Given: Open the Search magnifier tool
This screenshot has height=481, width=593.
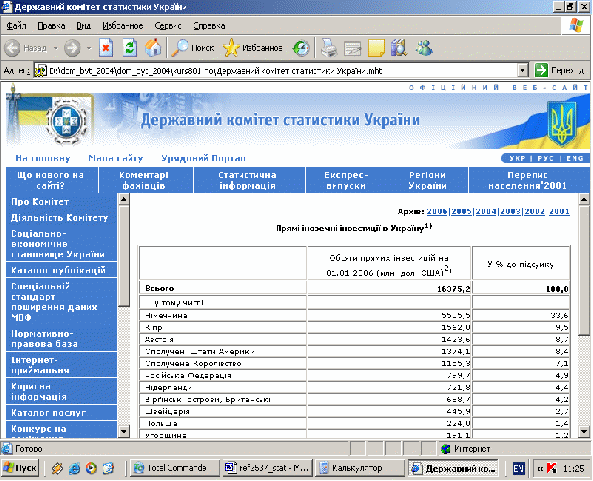Looking at the screenshot, I should [x=180, y=48].
